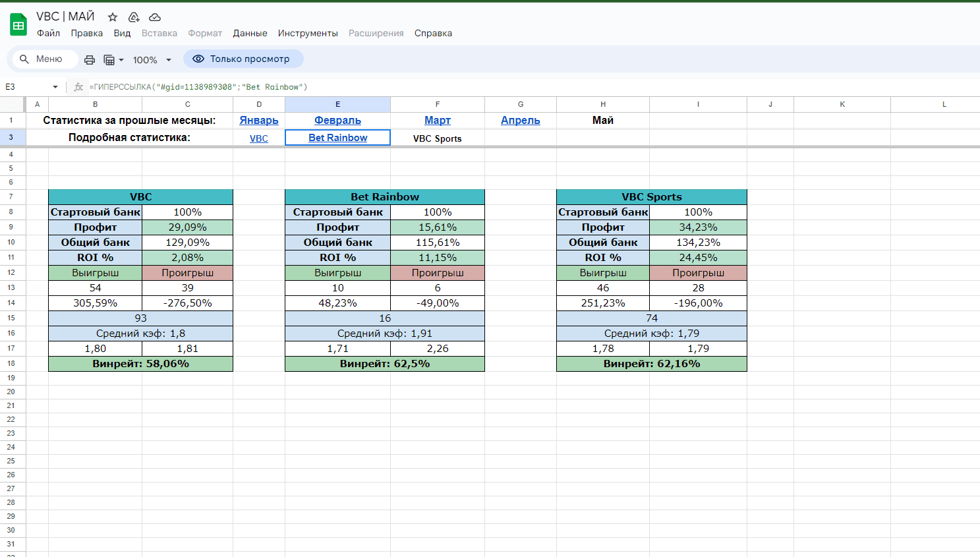Select the VBC Sports table header cell

[652, 196]
